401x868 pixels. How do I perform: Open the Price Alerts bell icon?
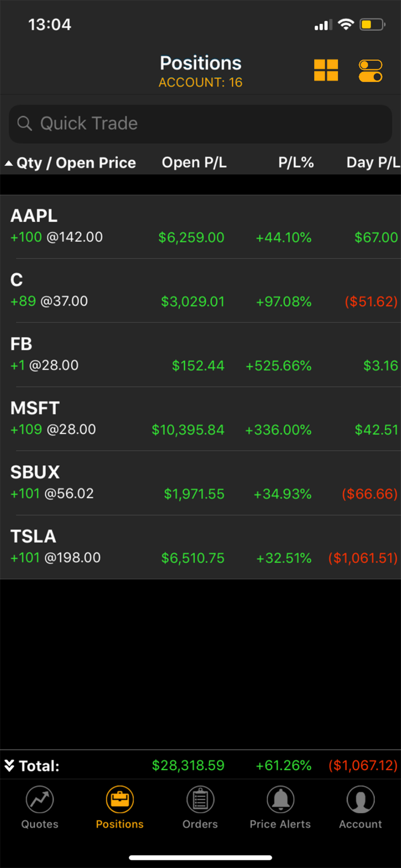(280, 800)
